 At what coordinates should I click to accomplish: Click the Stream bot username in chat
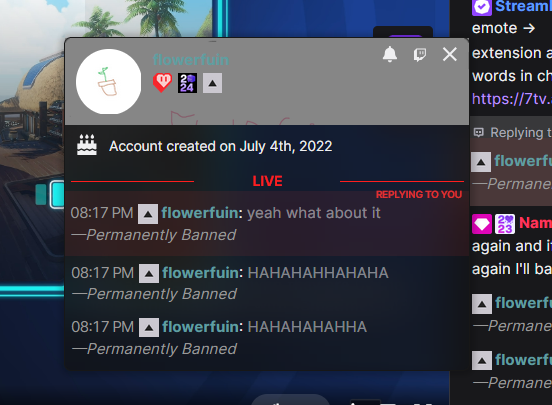point(523,6)
